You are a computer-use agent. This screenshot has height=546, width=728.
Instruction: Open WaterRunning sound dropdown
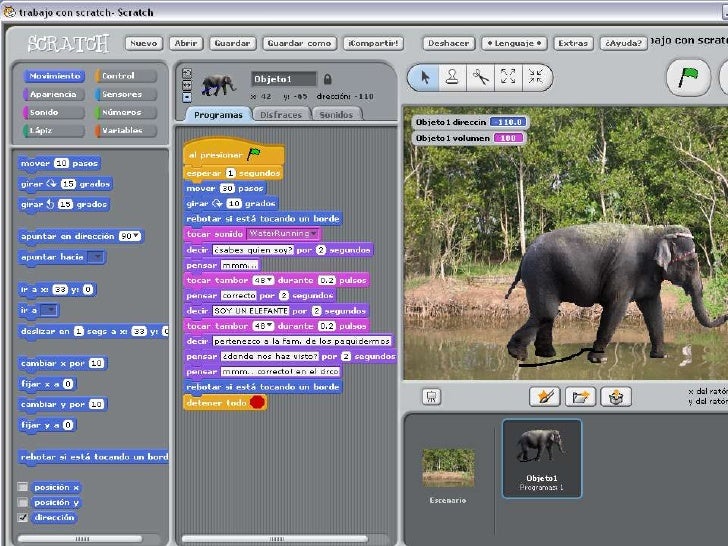(x=314, y=233)
